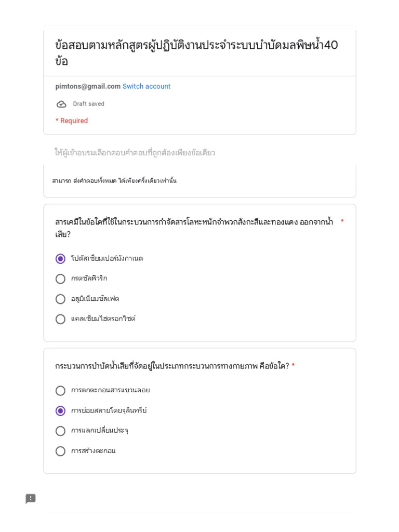This screenshot has width=399, height=532.
Task: Select the โปตัสเซียมเปอร์มังกาเนต radio option
Action: pos(61,259)
